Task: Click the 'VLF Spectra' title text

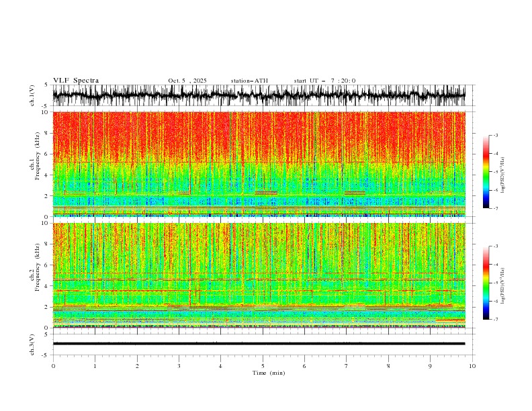Action: pyautogui.click(x=76, y=81)
